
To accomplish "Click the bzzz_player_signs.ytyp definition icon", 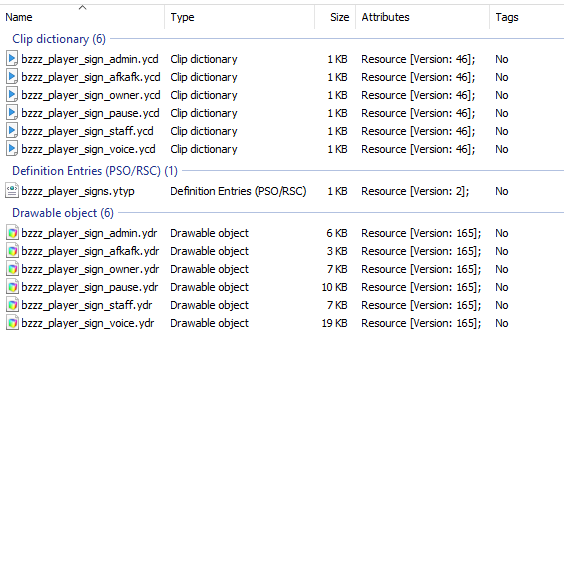I will [12, 191].
